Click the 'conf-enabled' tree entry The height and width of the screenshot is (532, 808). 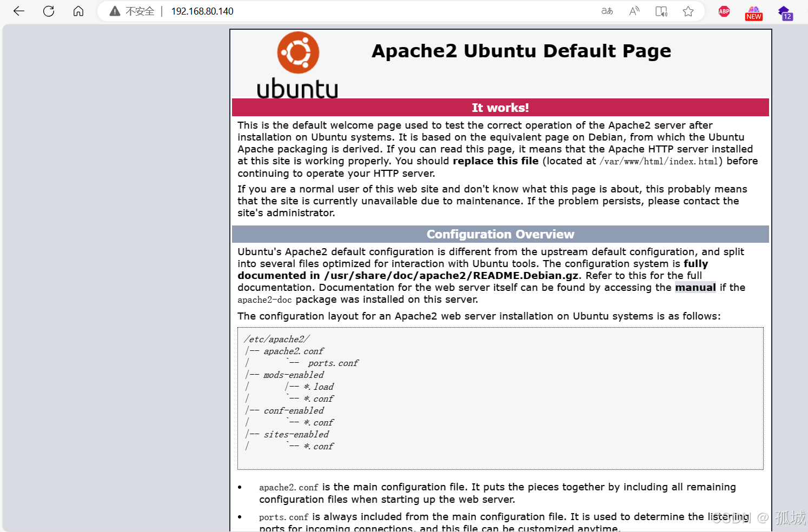[x=294, y=411]
